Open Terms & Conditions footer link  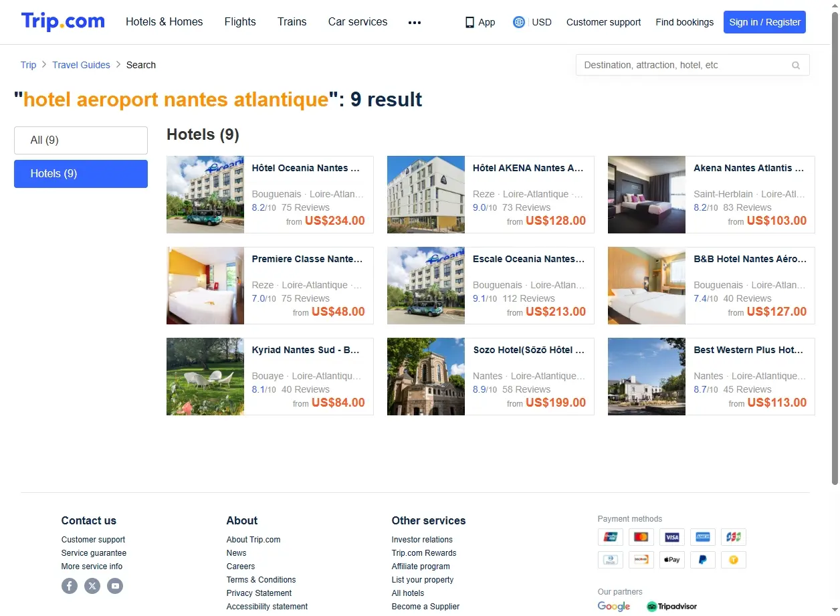pos(261,580)
